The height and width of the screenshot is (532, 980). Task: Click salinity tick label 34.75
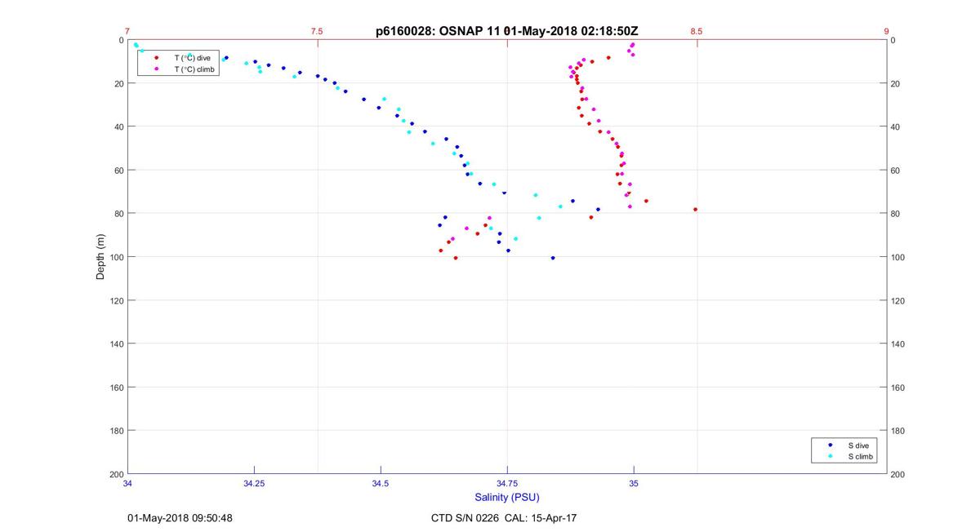507,484
